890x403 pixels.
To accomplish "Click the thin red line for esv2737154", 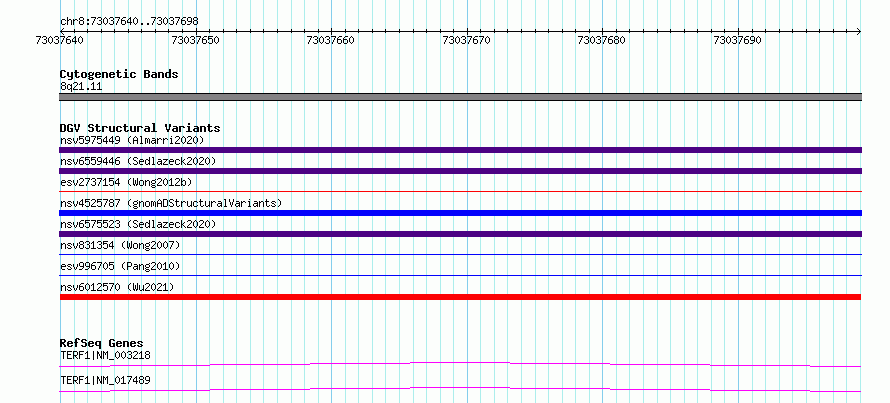I will tap(460, 192).
